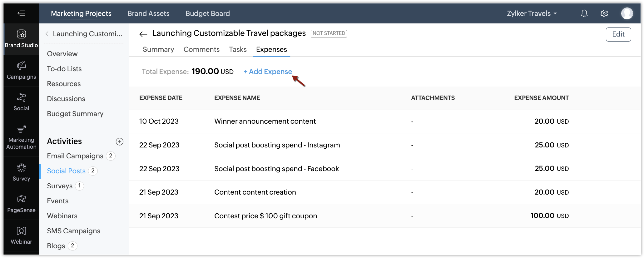Click EXPENSE AMOUNT column header

(541, 98)
